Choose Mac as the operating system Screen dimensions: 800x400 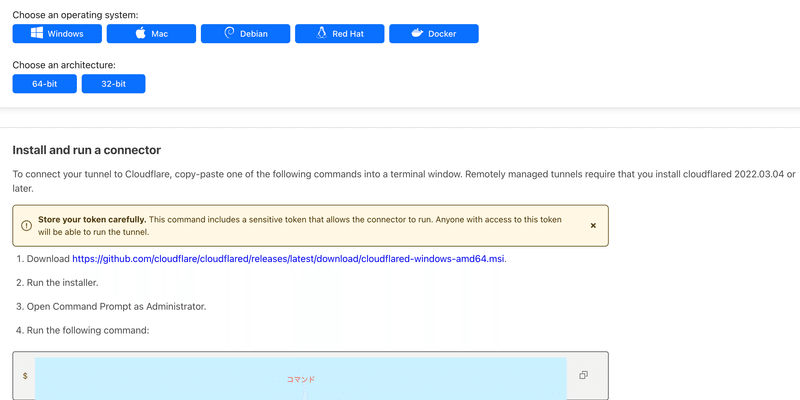pyautogui.click(x=151, y=34)
